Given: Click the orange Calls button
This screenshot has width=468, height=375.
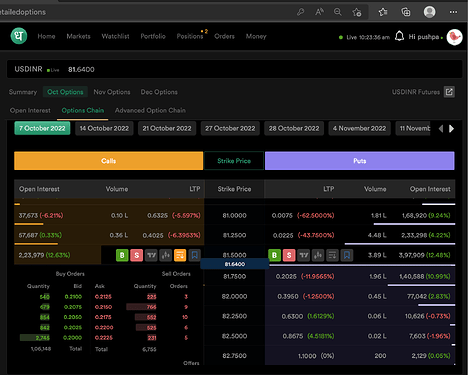Looking at the screenshot, I should (x=109, y=161).
